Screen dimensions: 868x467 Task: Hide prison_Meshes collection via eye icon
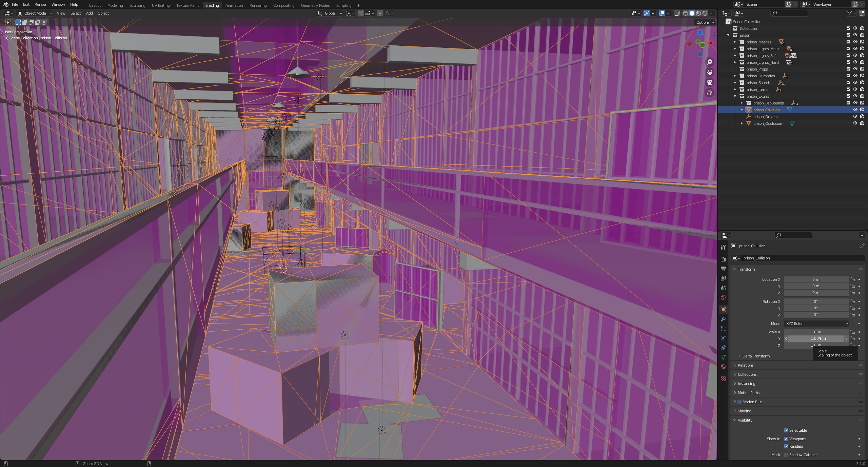[x=855, y=42]
